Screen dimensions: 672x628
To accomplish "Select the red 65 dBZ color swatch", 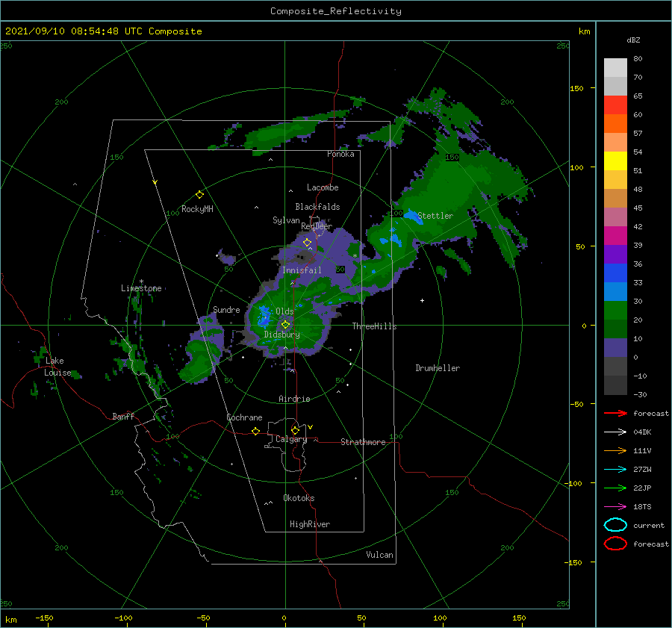I will pyautogui.click(x=615, y=105).
